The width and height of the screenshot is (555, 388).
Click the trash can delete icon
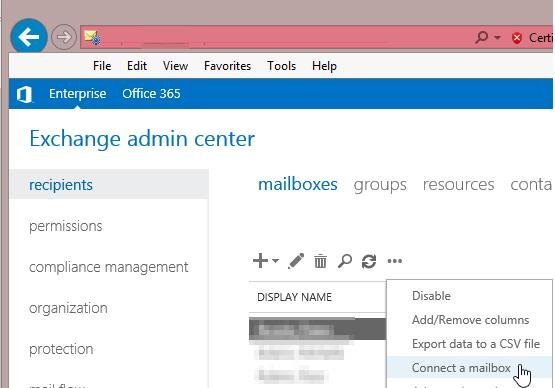tap(320, 261)
